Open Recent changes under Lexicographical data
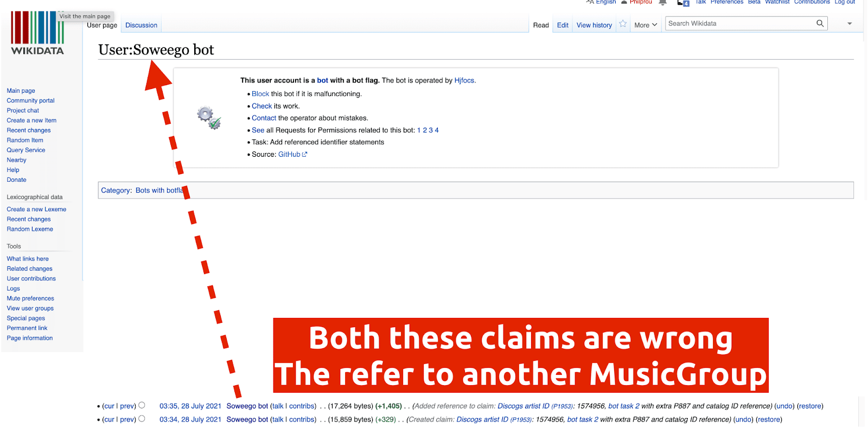This screenshot has width=868, height=447. 29,219
